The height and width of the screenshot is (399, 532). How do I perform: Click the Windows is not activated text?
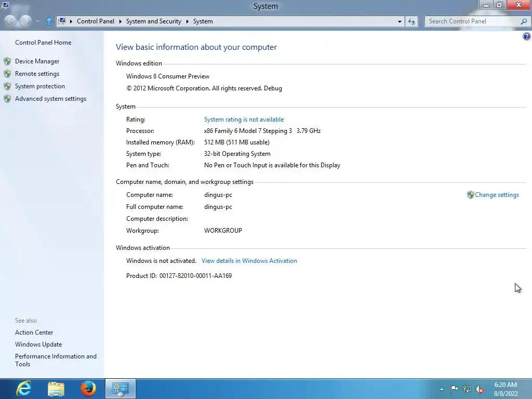161,261
